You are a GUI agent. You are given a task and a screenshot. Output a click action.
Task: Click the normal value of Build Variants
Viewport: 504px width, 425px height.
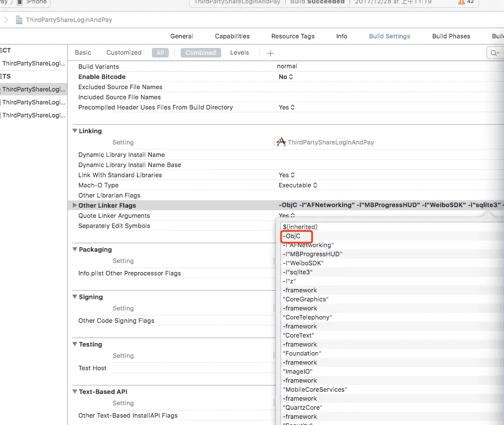pos(287,66)
